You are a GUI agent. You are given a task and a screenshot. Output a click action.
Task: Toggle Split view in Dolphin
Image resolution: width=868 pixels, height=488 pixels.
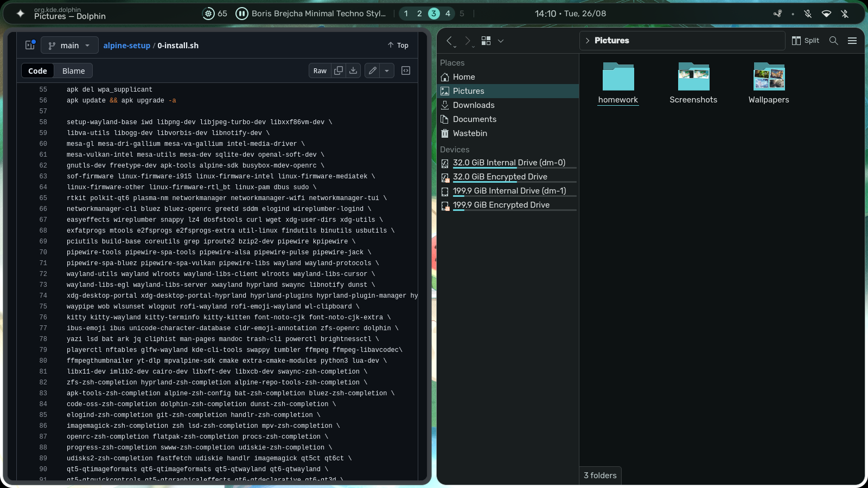pos(805,41)
